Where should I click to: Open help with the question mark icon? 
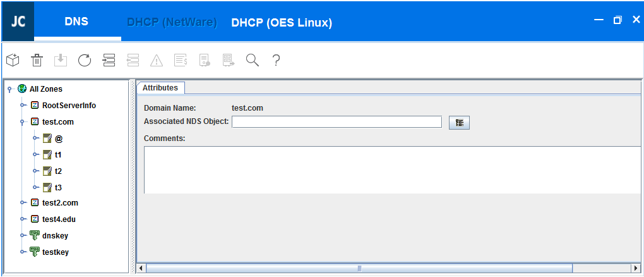tap(276, 60)
